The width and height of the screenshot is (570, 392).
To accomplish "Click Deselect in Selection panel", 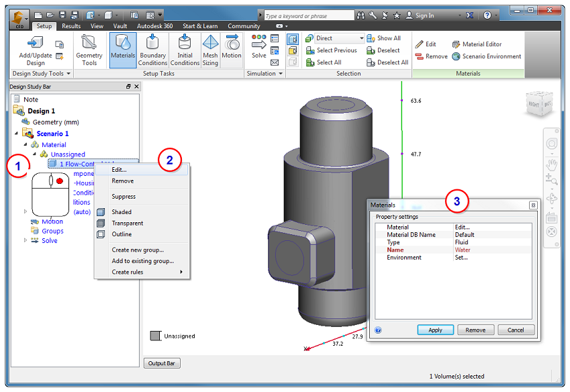I will 383,50.
